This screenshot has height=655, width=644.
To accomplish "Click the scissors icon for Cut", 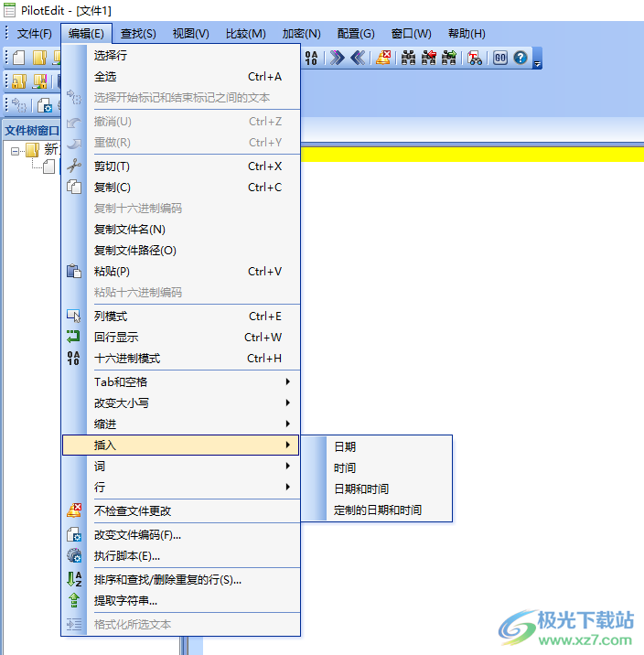I will [x=74, y=166].
